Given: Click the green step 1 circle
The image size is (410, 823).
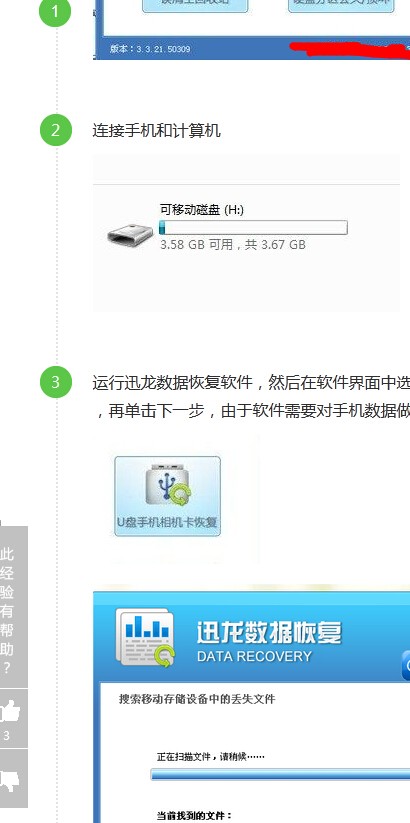Looking at the screenshot, I should [55, 12].
